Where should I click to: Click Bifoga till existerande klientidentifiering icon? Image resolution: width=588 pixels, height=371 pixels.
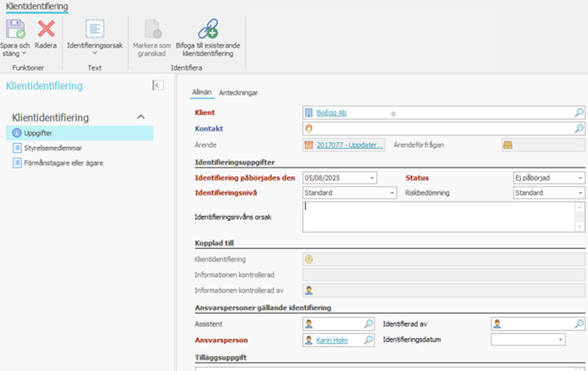click(207, 29)
